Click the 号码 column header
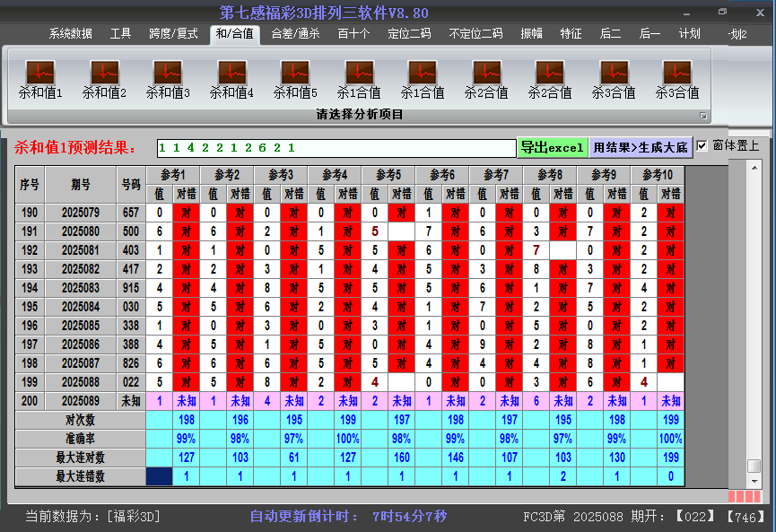Image resolution: width=776 pixels, height=532 pixels. tap(131, 185)
